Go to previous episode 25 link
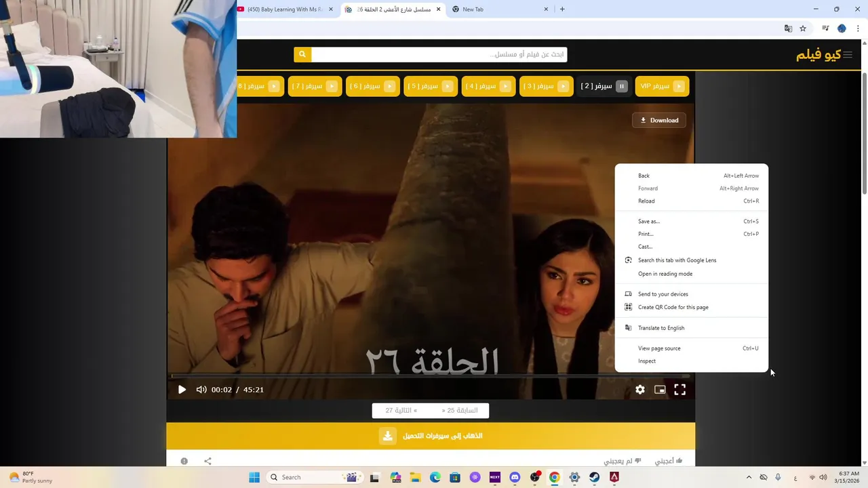The height and width of the screenshot is (488, 868). (460, 411)
